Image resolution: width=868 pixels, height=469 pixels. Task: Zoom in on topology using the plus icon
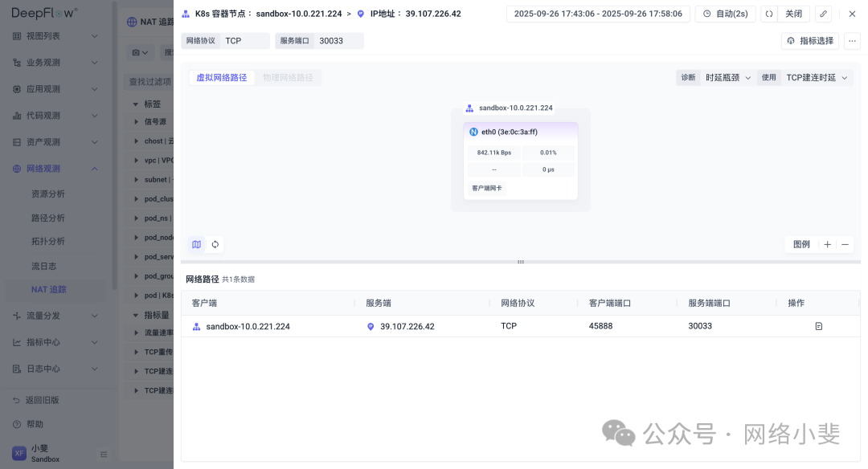[x=826, y=243]
